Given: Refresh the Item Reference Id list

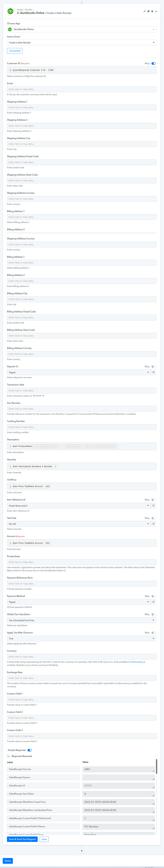Looking at the screenshot, I should coord(154,505).
